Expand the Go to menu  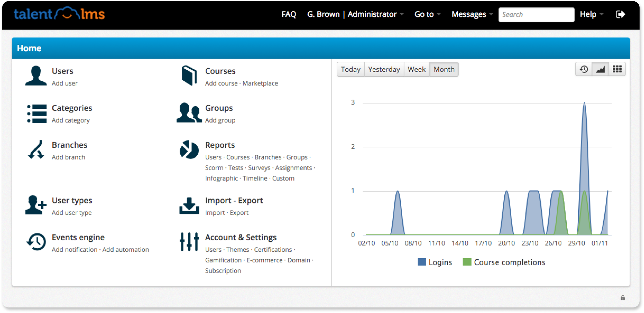(x=427, y=14)
